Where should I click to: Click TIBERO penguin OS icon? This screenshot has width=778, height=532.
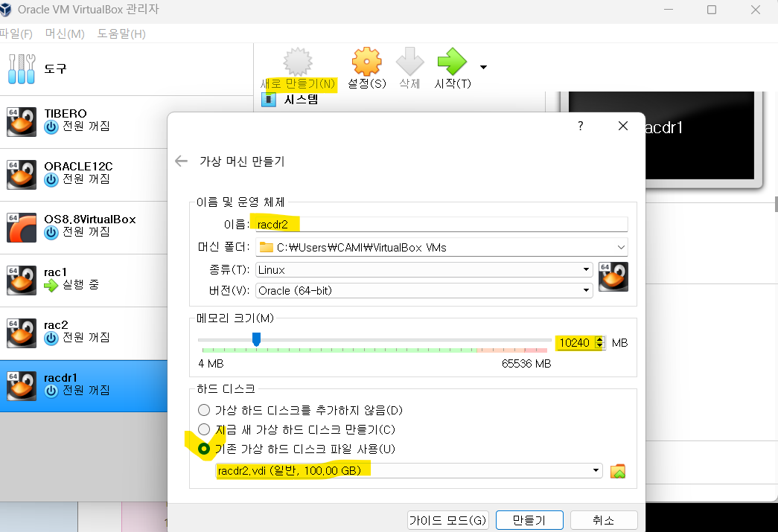22,122
